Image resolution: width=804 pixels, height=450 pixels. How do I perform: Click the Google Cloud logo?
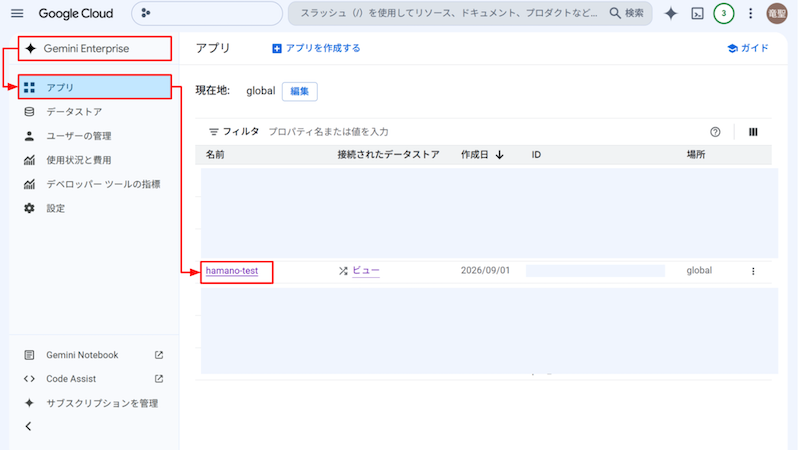click(x=76, y=13)
